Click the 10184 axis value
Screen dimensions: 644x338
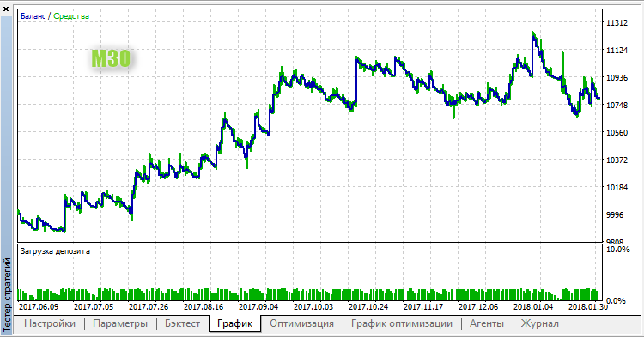pyautogui.click(x=617, y=188)
